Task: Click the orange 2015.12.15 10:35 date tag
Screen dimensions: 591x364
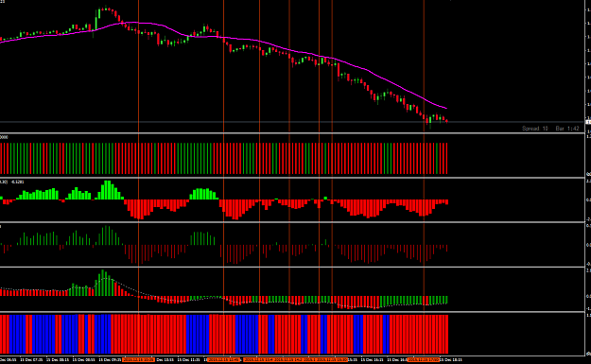Action: [139, 360]
